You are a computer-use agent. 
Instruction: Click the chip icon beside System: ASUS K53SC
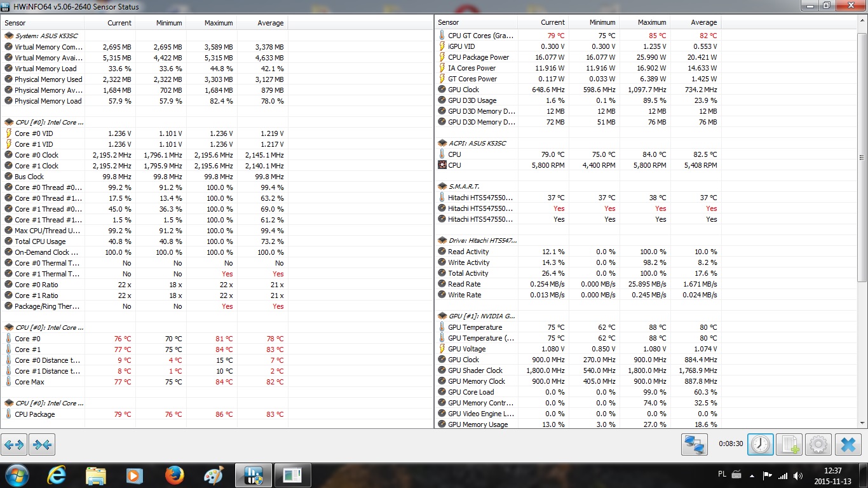9,36
